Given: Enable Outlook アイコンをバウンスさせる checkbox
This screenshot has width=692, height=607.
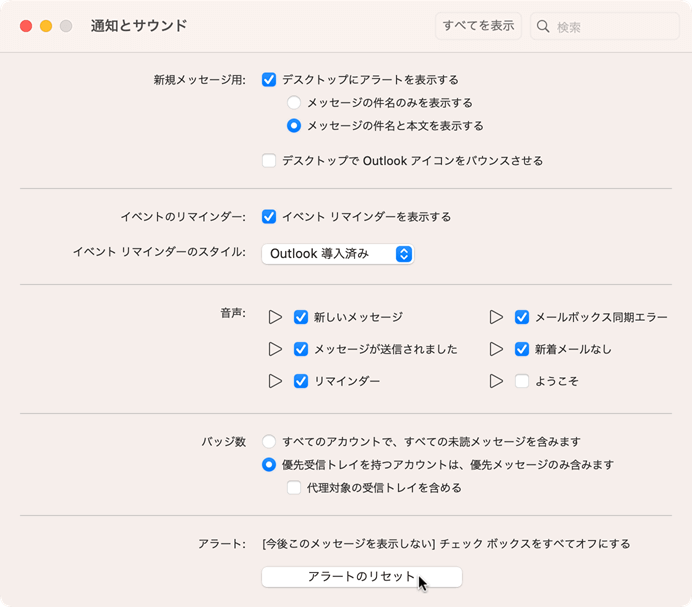Looking at the screenshot, I should [x=269, y=160].
